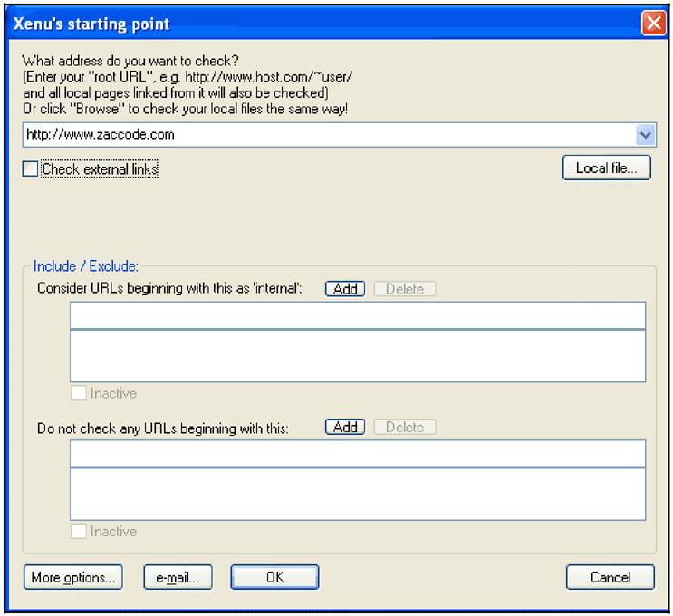Open More options... dialog
The image size is (673, 616).
[73, 577]
